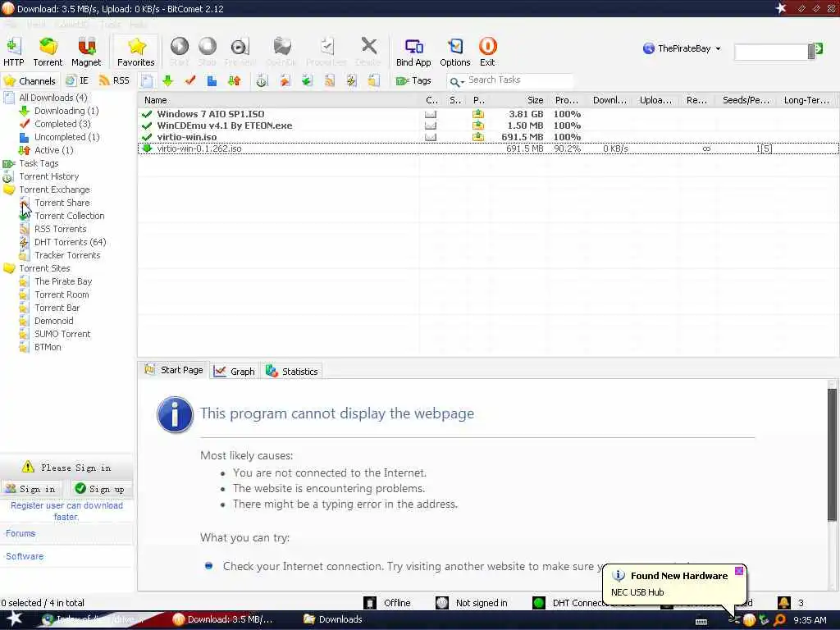Open BitComet Options
Viewport: 840px width, 630px height.
pos(455,52)
